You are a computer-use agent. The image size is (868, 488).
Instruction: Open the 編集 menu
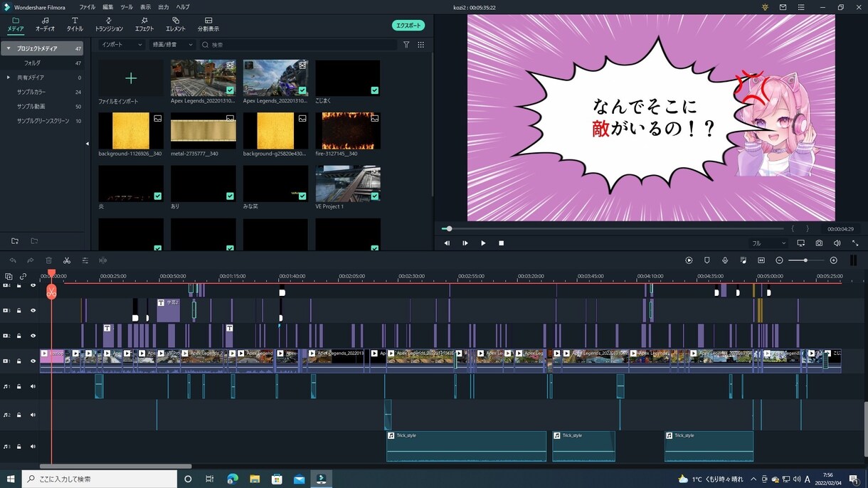(x=108, y=7)
